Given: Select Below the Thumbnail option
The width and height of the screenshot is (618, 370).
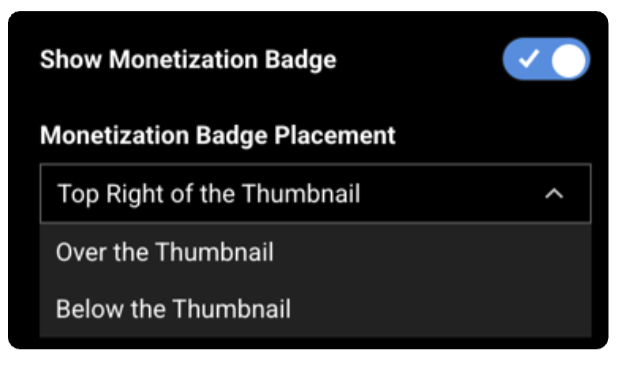Looking at the screenshot, I should (x=315, y=309).
